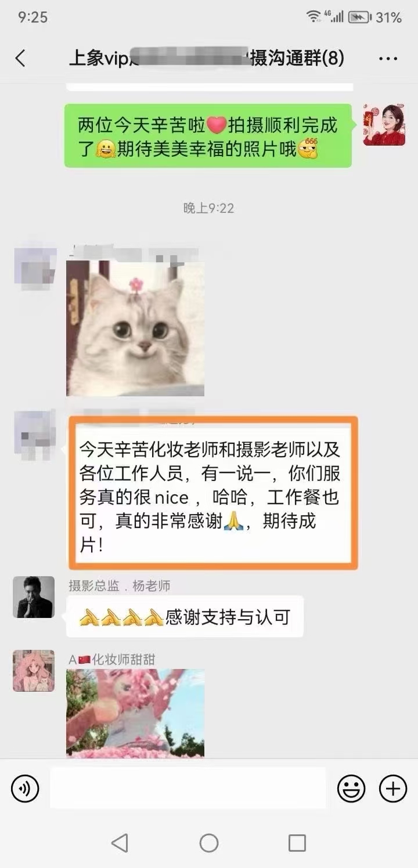Tap the green message bubble 两位今天辛苦啦

pos(208,136)
